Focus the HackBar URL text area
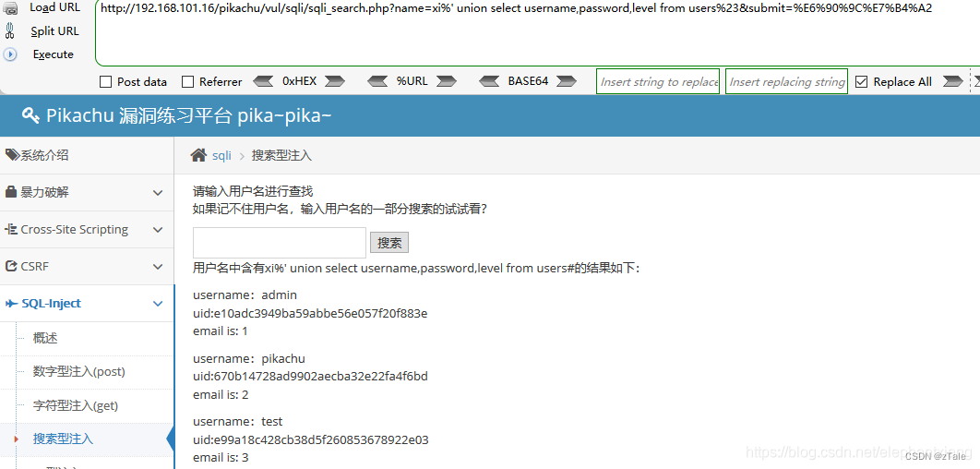Image resolution: width=980 pixels, height=469 pixels. pyautogui.click(x=537, y=33)
